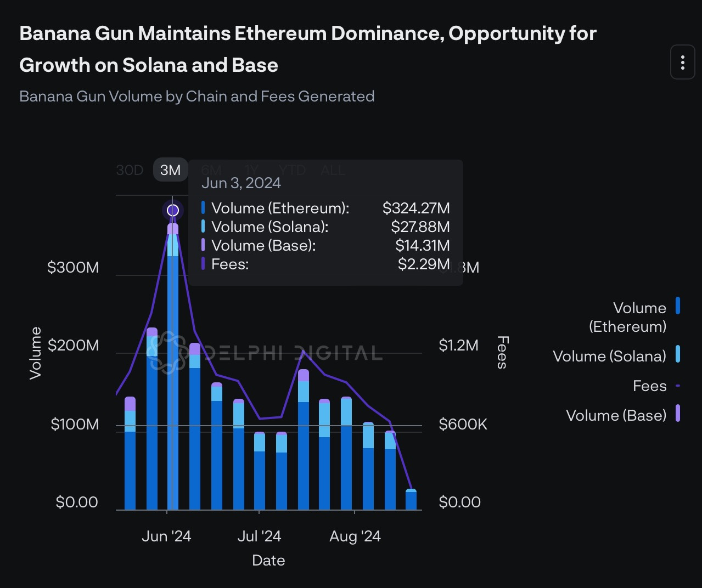Click the rotated Volume left axis title

pyautogui.click(x=35, y=353)
